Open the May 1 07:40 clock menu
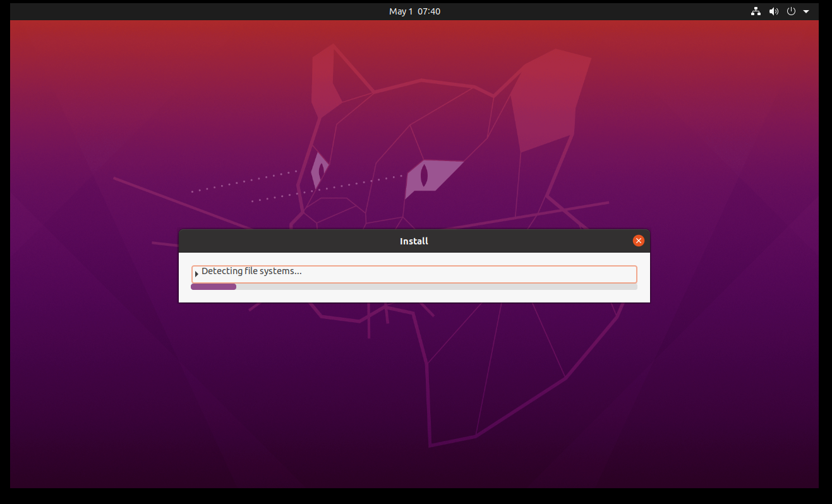The height and width of the screenshot is (504, 832). click(414, 11)
